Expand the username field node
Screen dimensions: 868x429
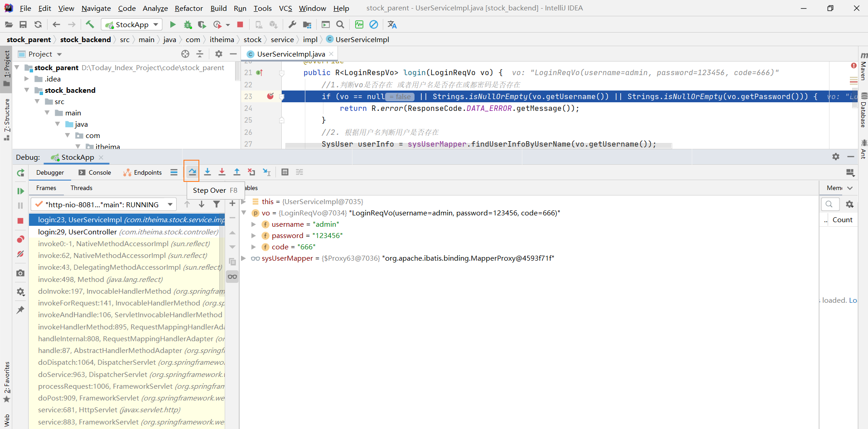pos(254,224)
